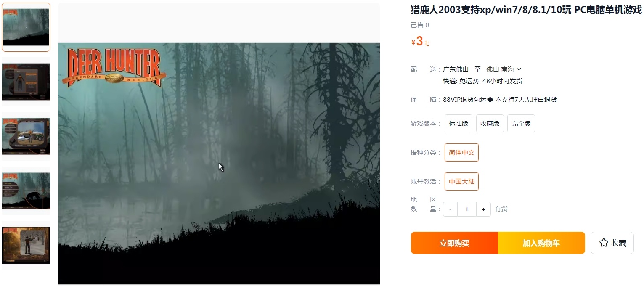Viewport: 644px width, 286px height.
Task: Choose the 中国大陆 activation region
Action: tap(461, 182)
